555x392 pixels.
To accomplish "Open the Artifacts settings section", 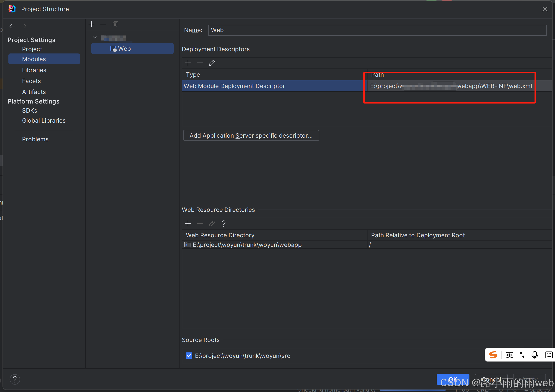I will tap(34, 92).
